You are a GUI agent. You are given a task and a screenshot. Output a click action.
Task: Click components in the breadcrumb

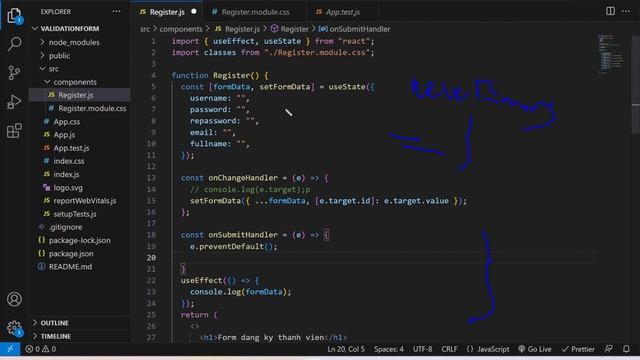181,29
